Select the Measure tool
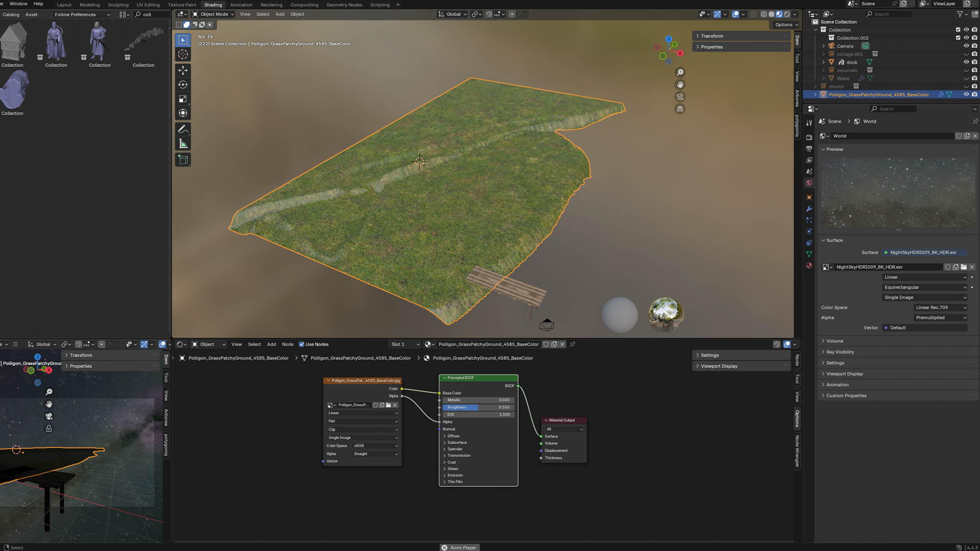Screen dimensions: 980x551 [x=183, y=144]
